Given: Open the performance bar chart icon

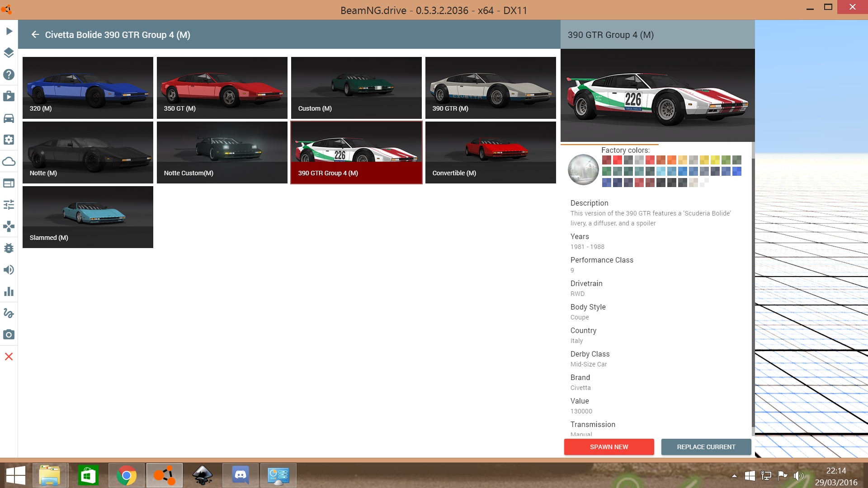Looking at the screenshot, I should pyautogui.click(x=9, y=291).
